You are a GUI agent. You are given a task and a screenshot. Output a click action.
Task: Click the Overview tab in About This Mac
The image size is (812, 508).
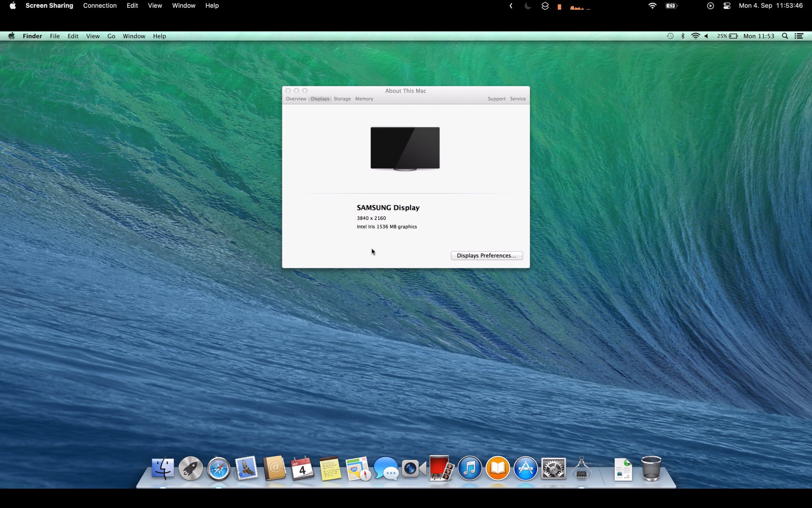[295, 98]
